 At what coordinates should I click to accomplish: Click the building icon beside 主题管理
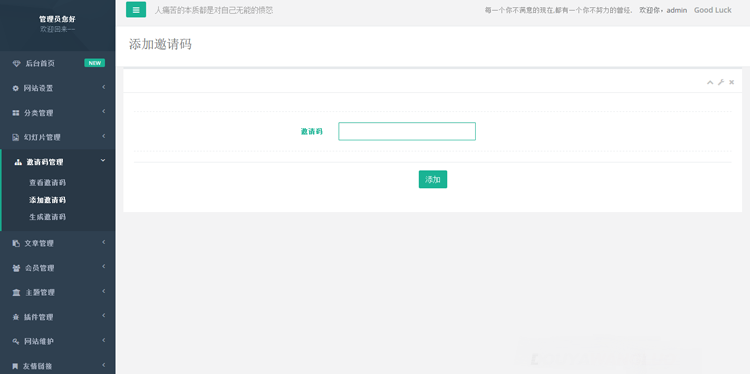[x=16, y=293]
